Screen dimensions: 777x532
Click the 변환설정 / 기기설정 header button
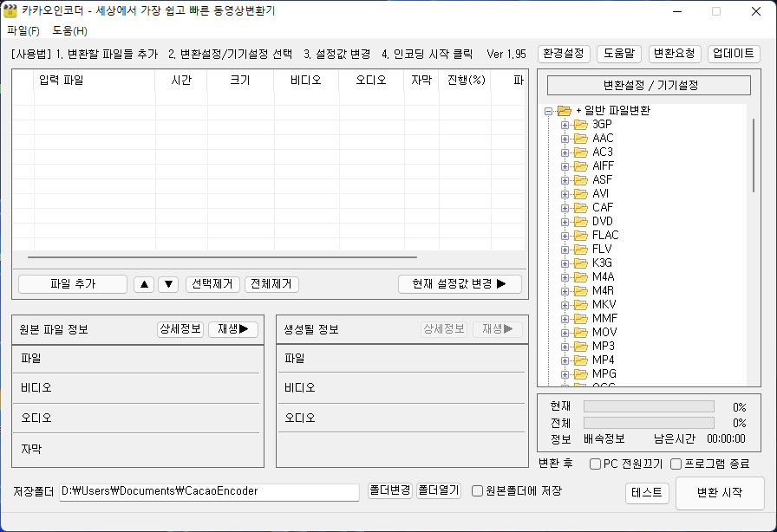coord(650,85)
